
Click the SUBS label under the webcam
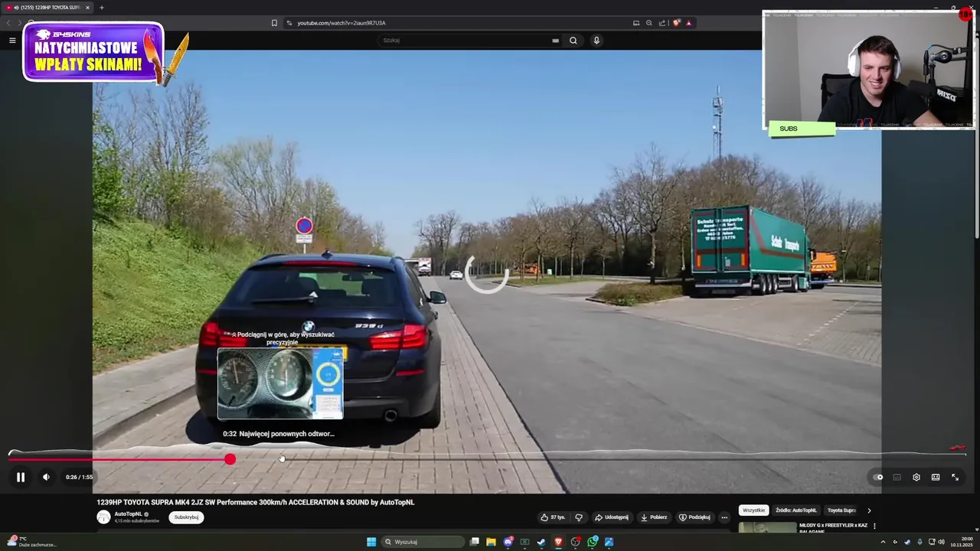coord(802,129)
